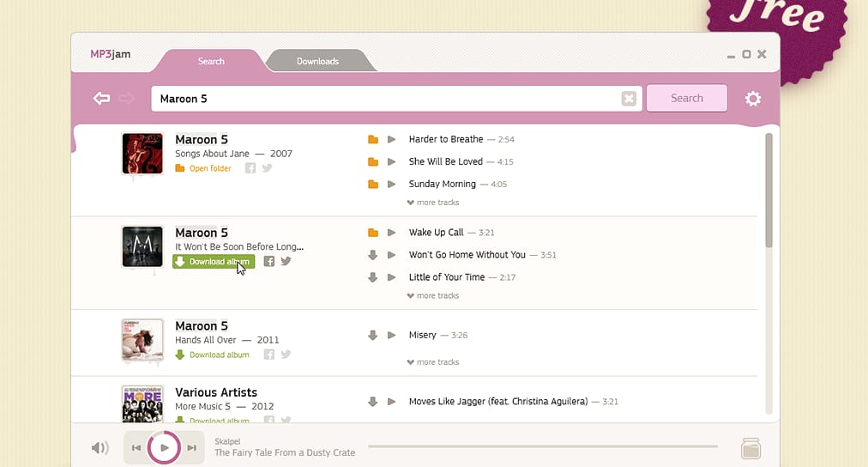Open folder icon for She Will Be Loved

click(373, 161)
